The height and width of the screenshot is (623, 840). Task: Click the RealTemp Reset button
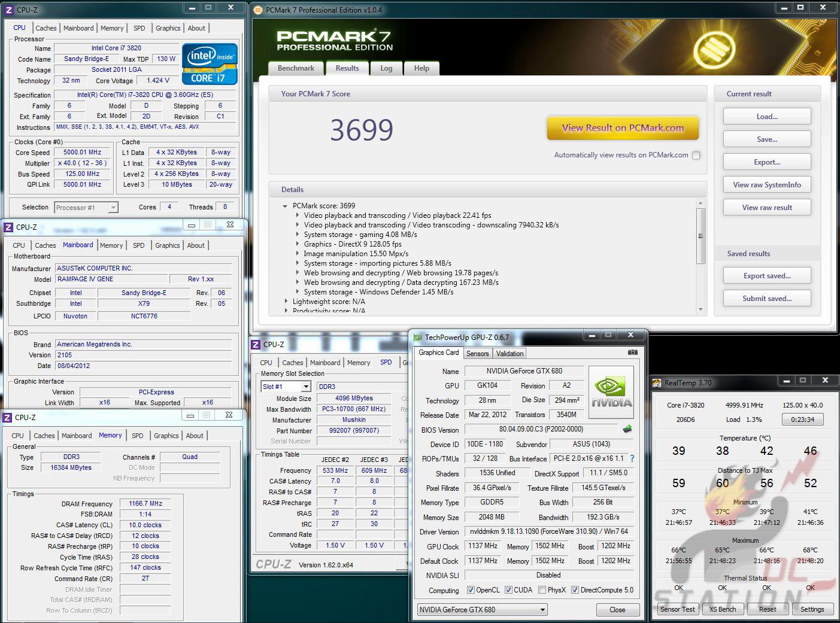coord(768,609)
